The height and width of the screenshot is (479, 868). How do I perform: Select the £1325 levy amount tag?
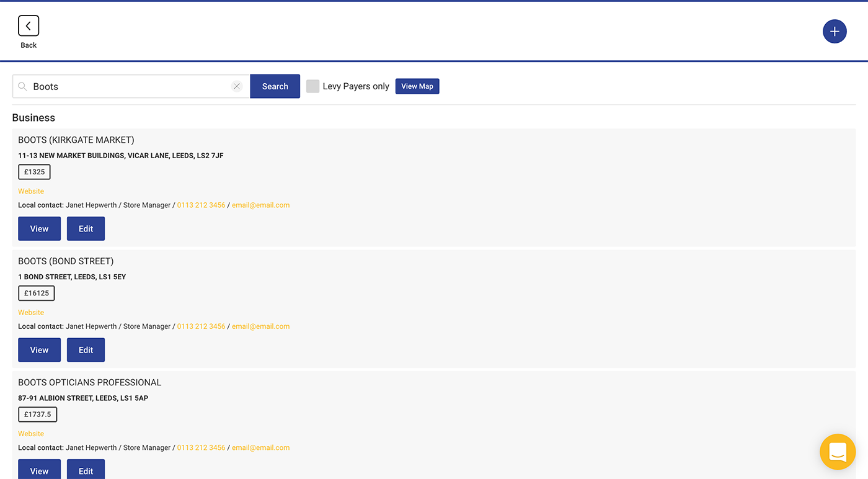(x=34, y=172)
